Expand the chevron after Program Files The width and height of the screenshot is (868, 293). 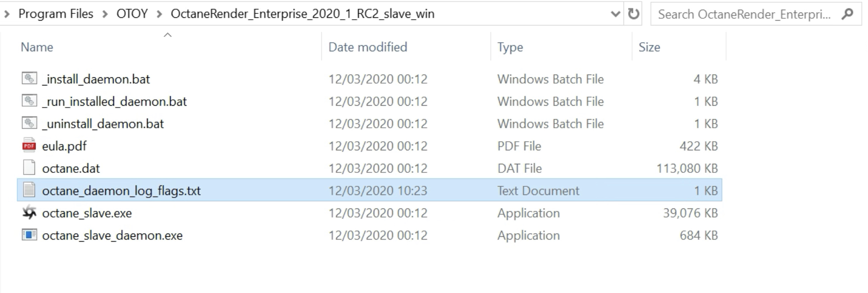pos(105,14)
